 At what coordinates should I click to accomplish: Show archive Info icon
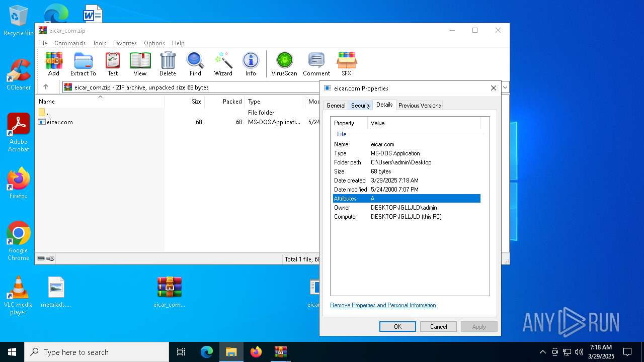(251, 64)
